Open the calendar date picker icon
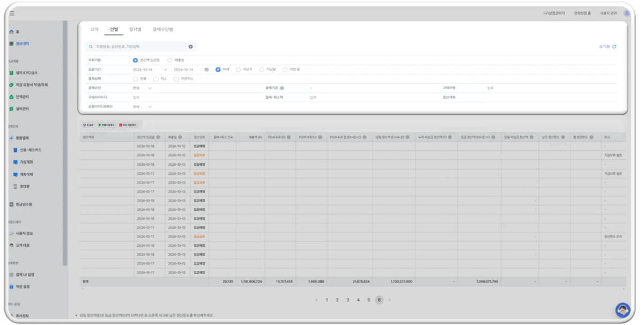 (x=206, y=69)
